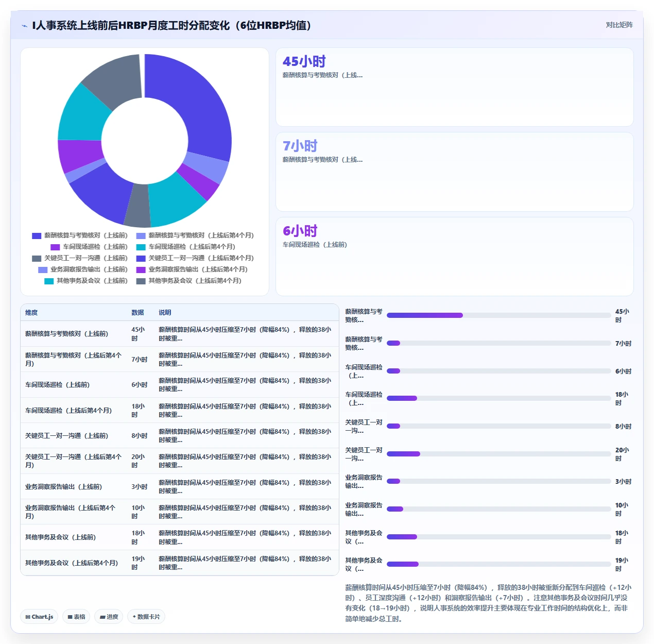Select table row 业务洞察报告输出（上线后第4个月）
Screen dimensions: 654x644
tap(180, 512)
